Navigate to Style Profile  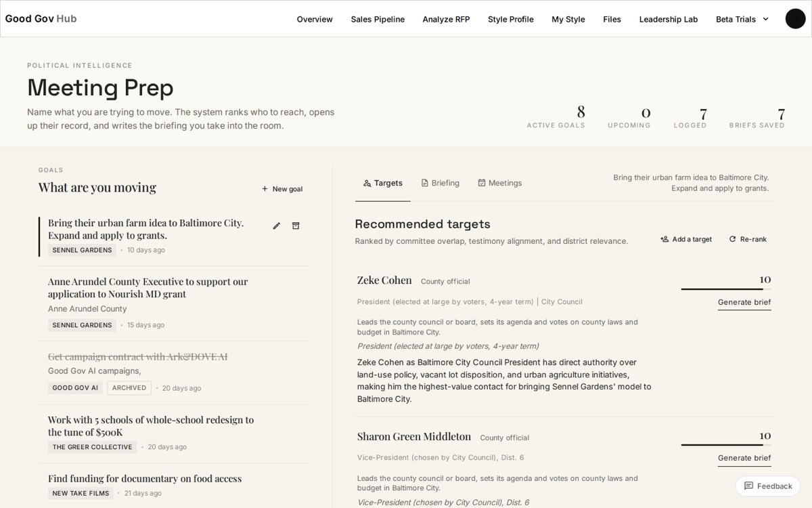[511, 19]
